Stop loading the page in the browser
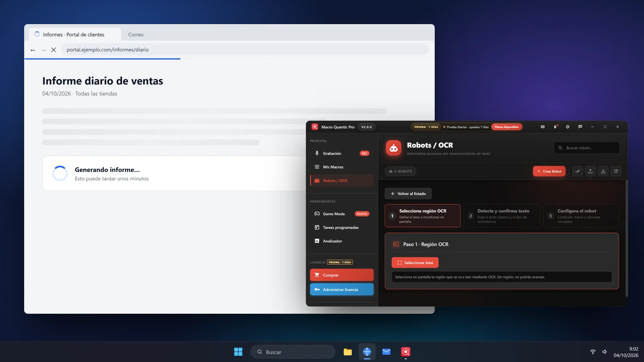Screen dimensions: 644x362 [54, 50]
